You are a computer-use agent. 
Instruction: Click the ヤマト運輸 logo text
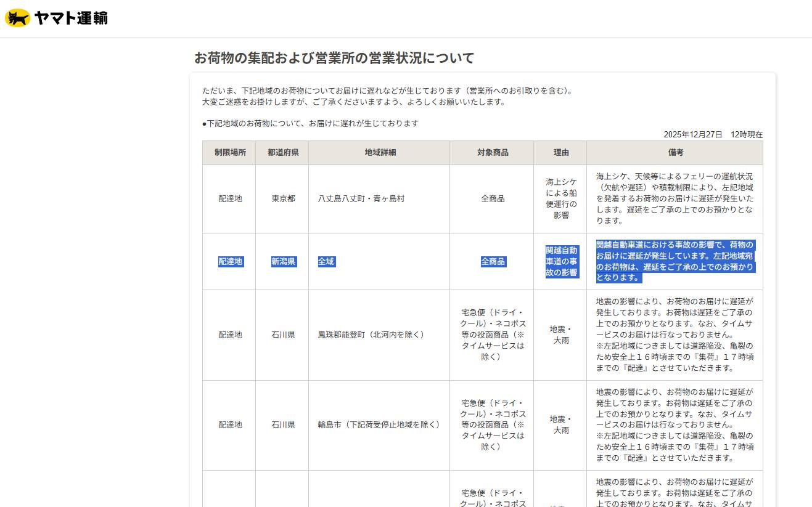(71, 18)
